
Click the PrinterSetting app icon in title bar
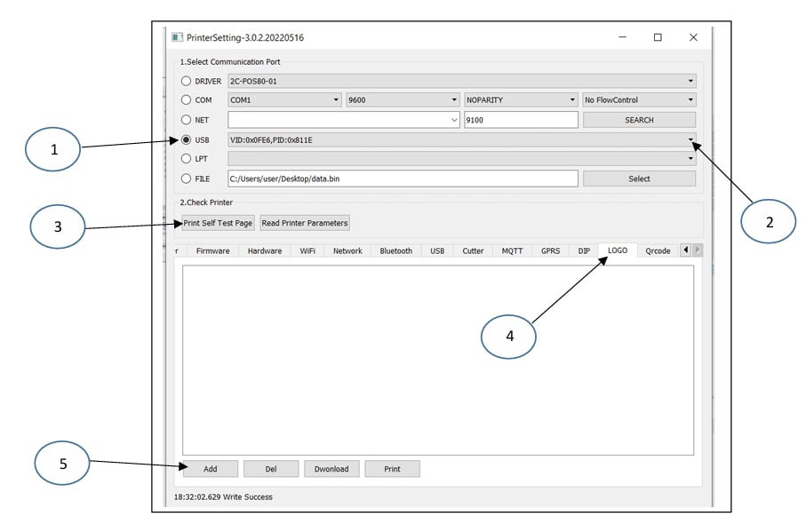(177, 37)
